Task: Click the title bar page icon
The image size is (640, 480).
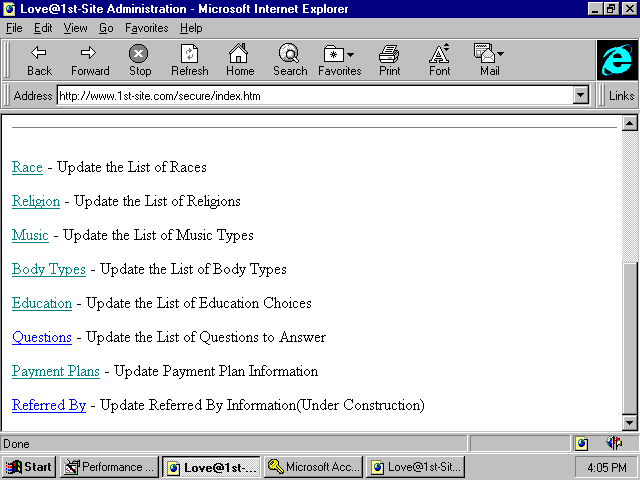Action: tap(9, 9)
